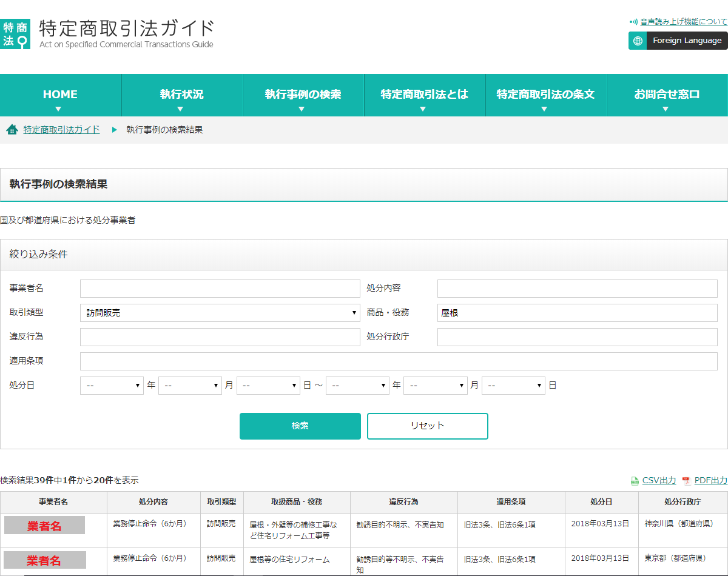728x576 pixels.
Task: Click the CSV出力 link
Action: (659, 481)
